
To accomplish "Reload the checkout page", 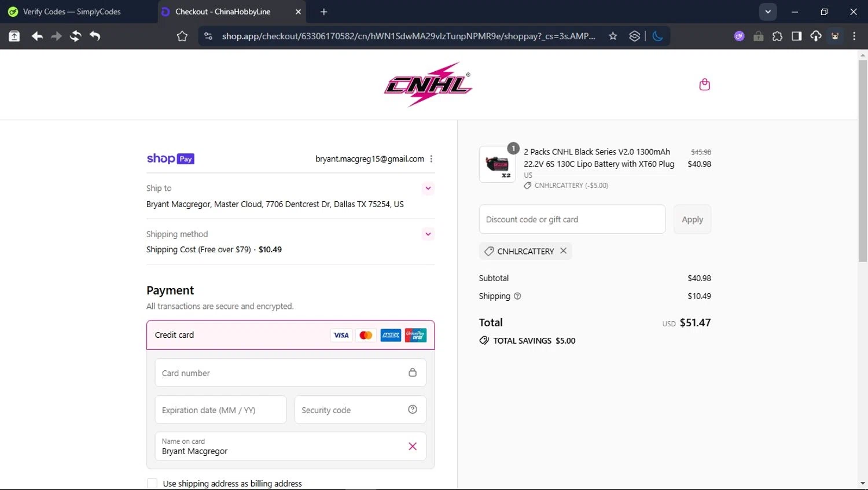I will [75, 36].
